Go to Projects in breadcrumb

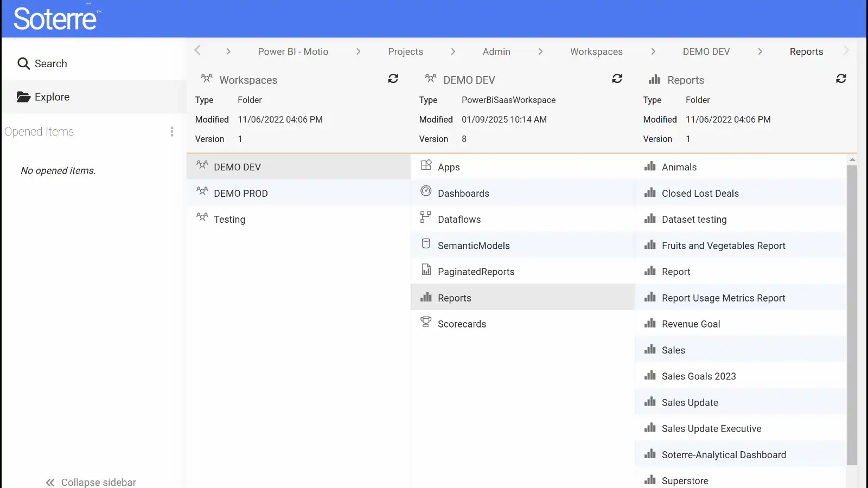405,52
